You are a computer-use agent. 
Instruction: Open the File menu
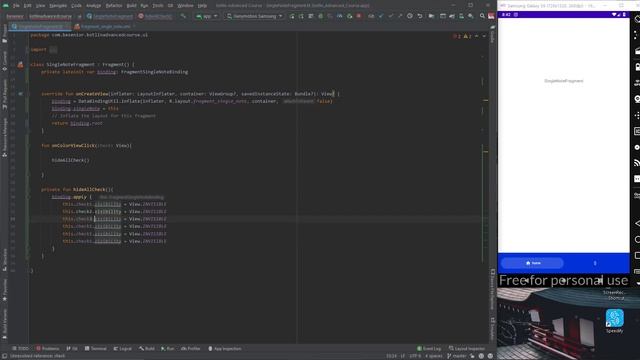[x=16, y=6]
